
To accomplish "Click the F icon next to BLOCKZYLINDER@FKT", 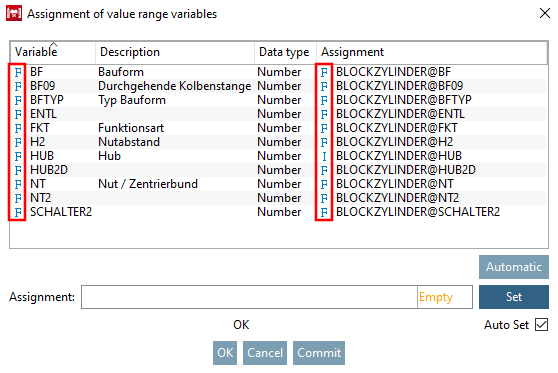I will tap(324, 128).
